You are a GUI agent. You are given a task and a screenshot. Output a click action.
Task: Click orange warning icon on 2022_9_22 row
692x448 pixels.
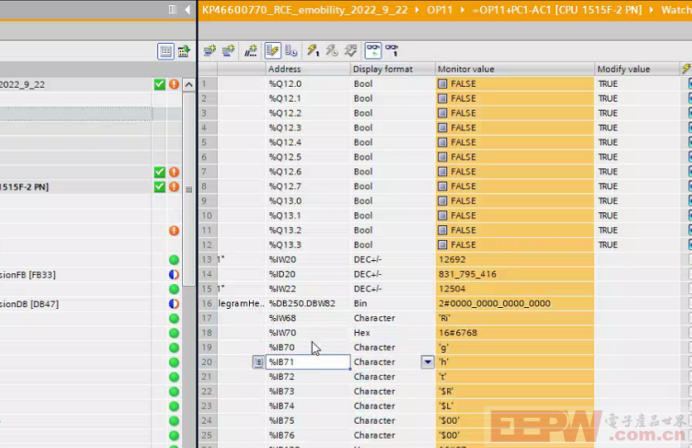(x=174, y=84)
